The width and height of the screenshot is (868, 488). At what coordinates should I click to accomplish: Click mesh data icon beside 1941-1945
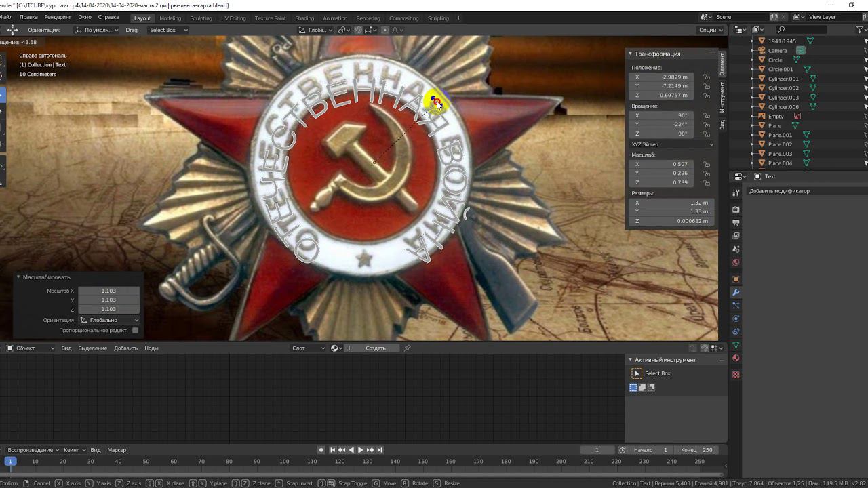[810, 41]
